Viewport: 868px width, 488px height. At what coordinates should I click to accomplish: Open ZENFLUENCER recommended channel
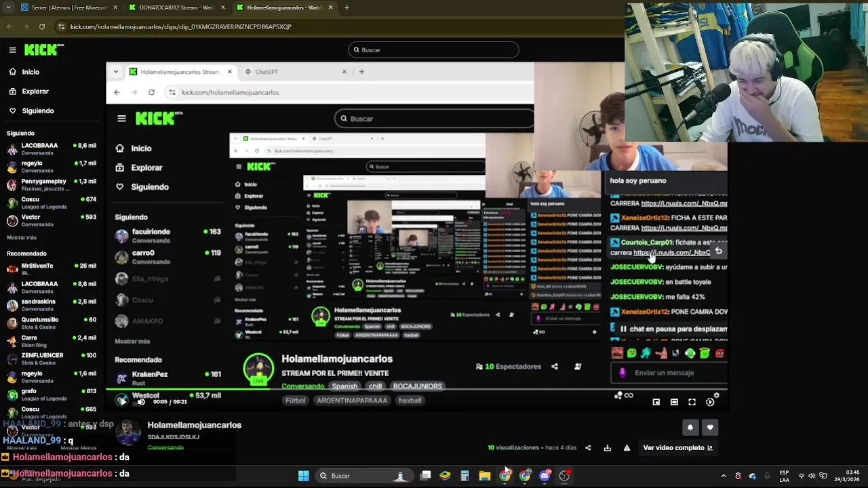[x=52, y=359]
